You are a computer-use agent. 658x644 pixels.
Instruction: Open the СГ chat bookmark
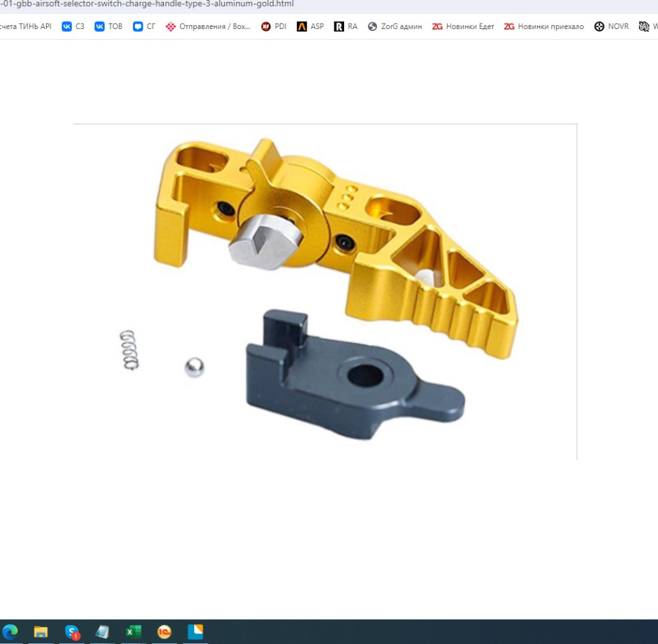click(144, 26)
